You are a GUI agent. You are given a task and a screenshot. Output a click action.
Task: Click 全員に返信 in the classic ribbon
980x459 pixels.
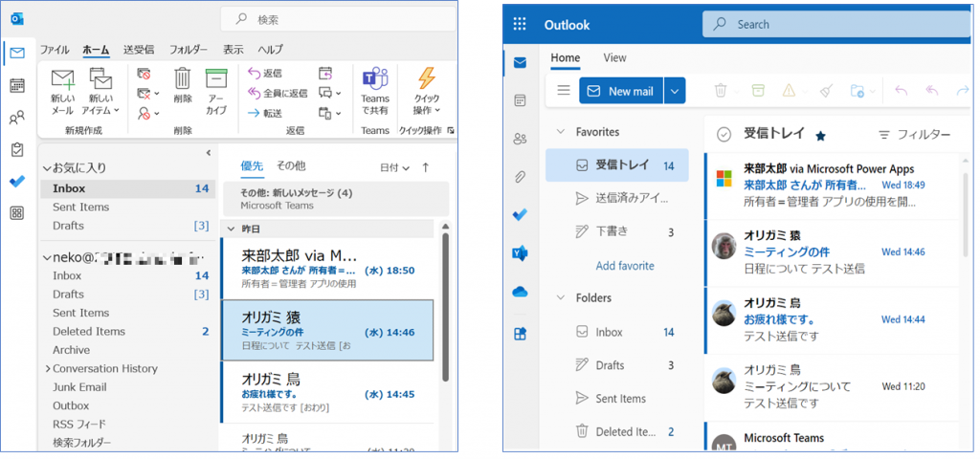pyautogui.click(x=278, y=93)
